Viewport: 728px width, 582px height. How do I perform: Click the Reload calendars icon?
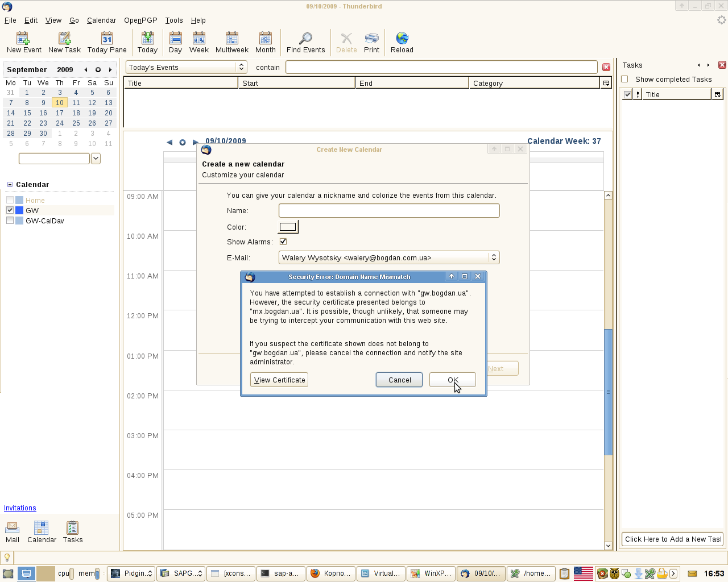click(x=402, y=38)
